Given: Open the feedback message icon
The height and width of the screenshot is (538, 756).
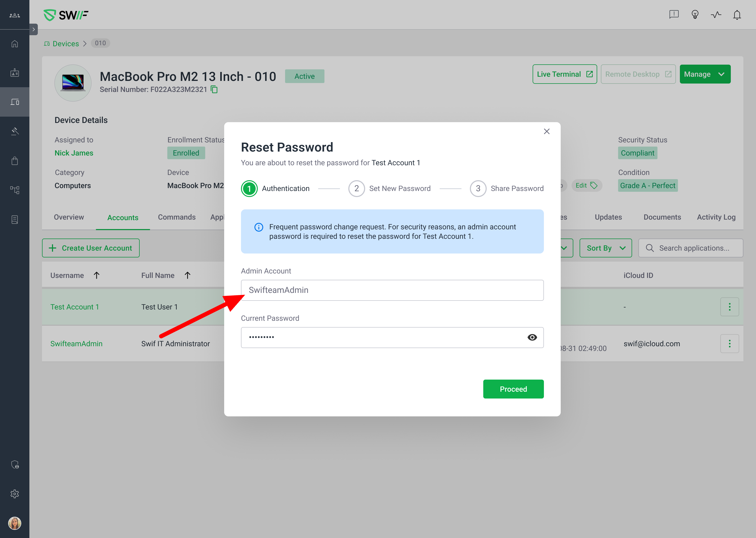Looking at the screenshot, I should (x=674, y=14).
